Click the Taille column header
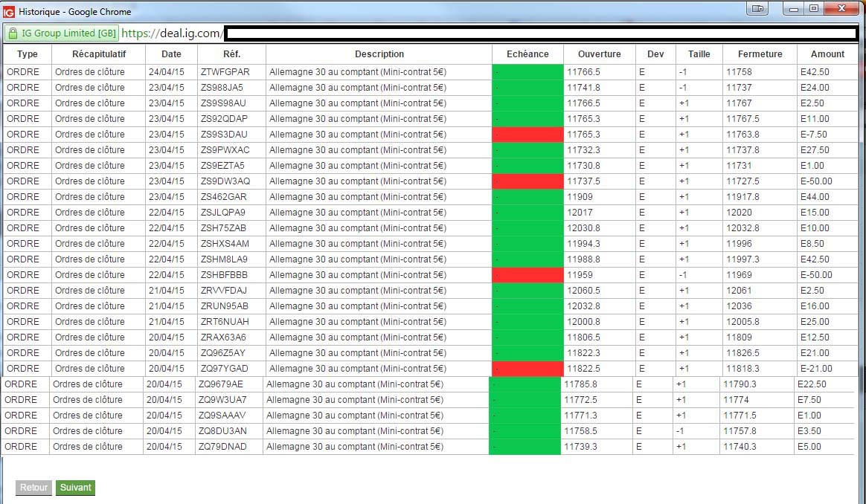Image resolution: width=866 pixels, height=504 pixels. coord(699,54)
